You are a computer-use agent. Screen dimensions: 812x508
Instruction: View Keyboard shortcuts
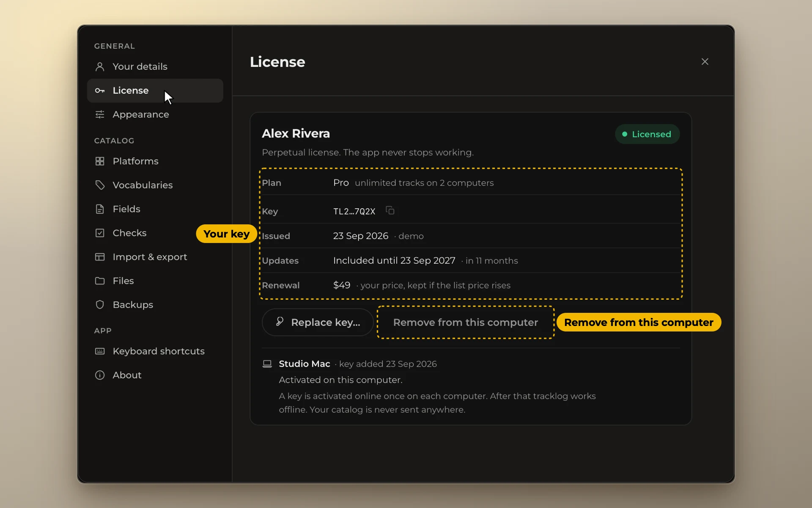coord(155,351)
